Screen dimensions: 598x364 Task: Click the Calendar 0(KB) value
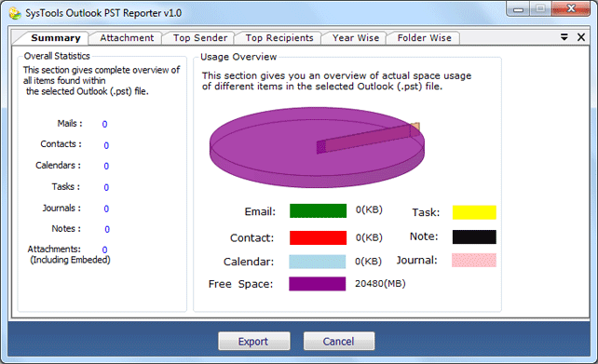369,261
